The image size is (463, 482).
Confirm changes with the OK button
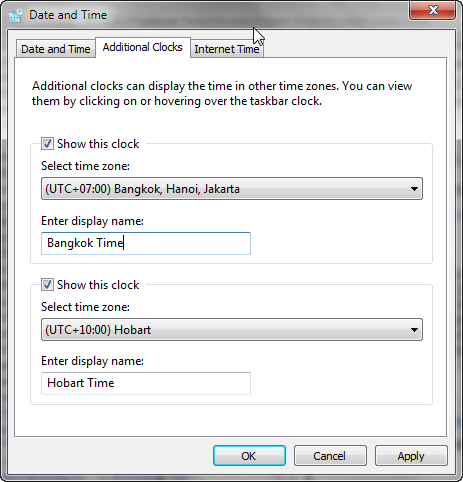pos(249,456)
